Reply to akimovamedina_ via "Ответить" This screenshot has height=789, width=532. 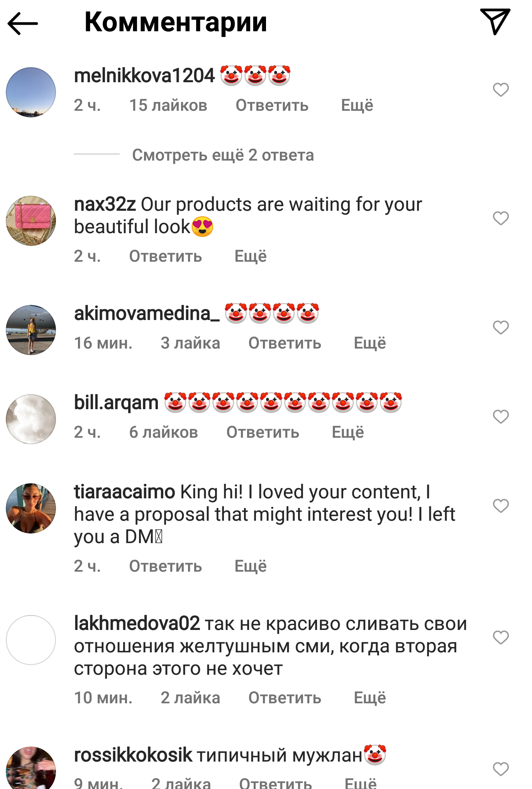tap(285, 343)
